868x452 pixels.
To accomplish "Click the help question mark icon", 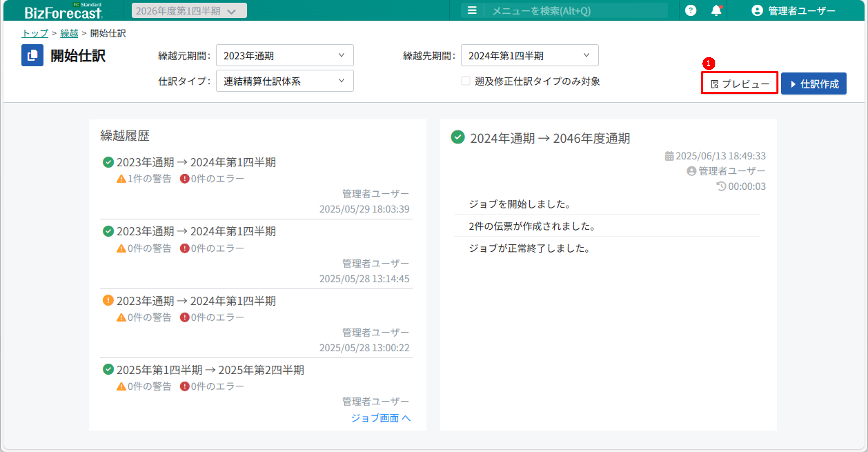I will point(690,11).
